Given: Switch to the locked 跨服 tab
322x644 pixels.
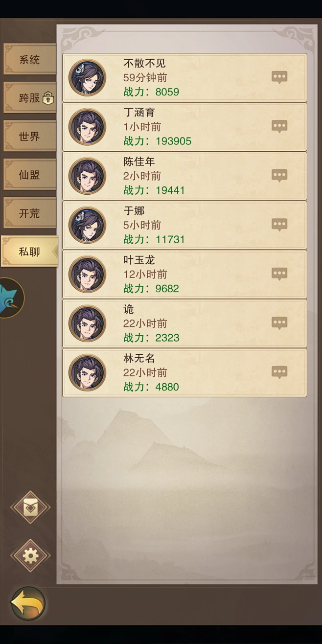Looking at the screenshot, I should (x=29, y=98).
